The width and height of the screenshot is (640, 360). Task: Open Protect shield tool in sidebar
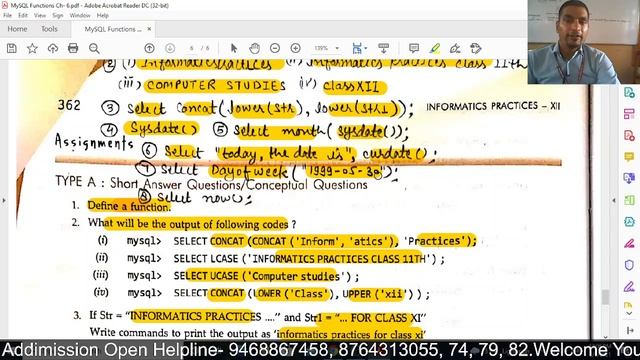coord(629,265)
